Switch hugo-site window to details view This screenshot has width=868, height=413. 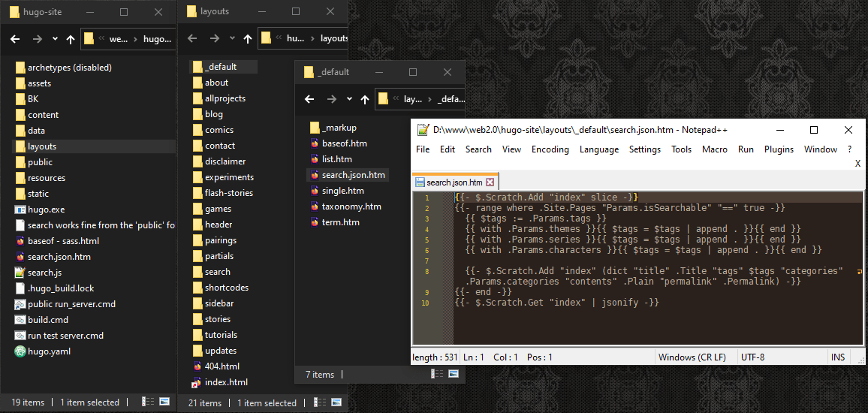(146, 402)
